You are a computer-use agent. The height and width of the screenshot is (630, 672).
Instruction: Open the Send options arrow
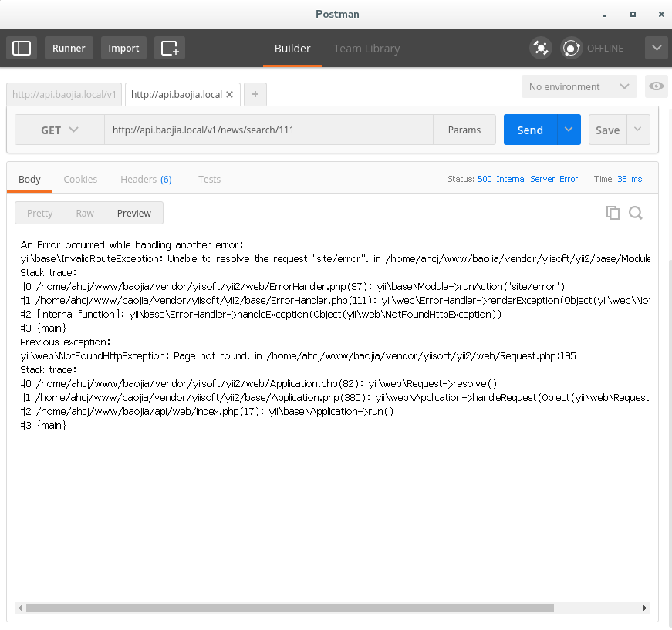569,130
